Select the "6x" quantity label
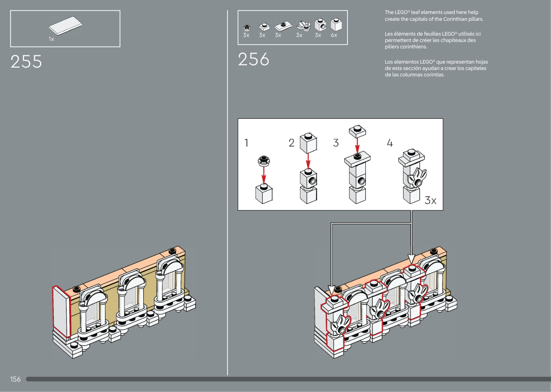Image resolution: width=551 pixels, height=392 pixels. (x=334, y=35)
